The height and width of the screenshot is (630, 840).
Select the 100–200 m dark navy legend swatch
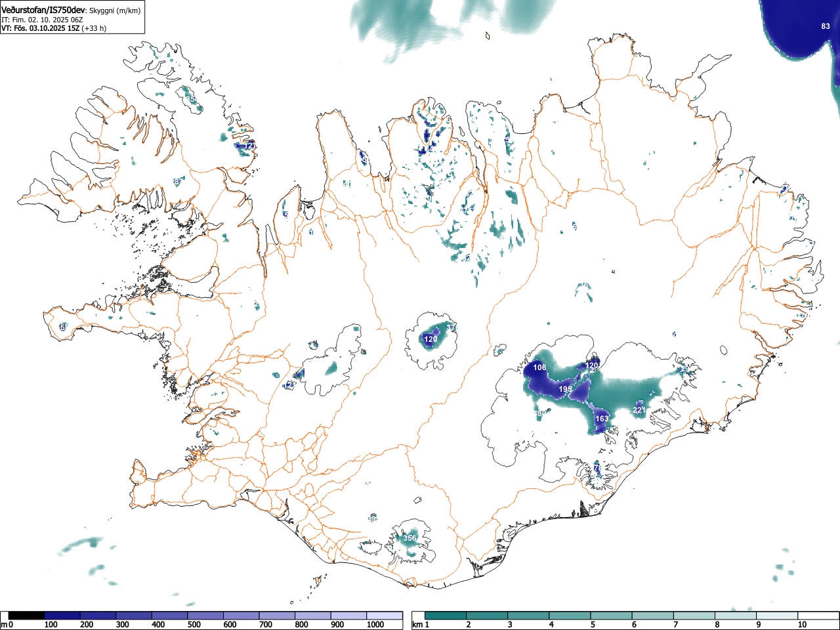(x=62, y=616)
